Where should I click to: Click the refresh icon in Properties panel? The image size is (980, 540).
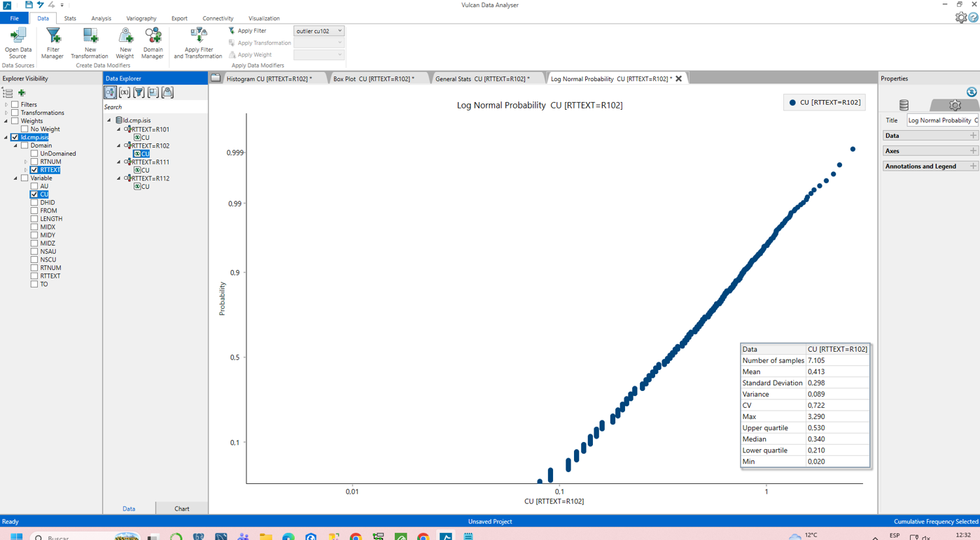pyautogui.click(x=971, y=92)
